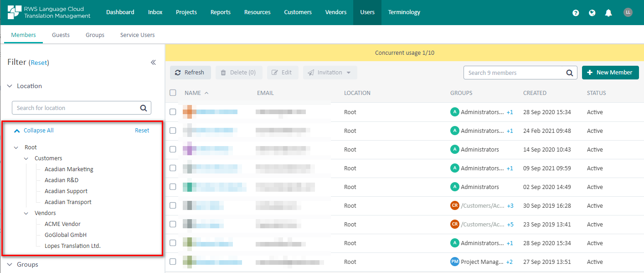
Task: Sort by the CREATED column header
Action: pyautogui.click(x=535, y=93)
